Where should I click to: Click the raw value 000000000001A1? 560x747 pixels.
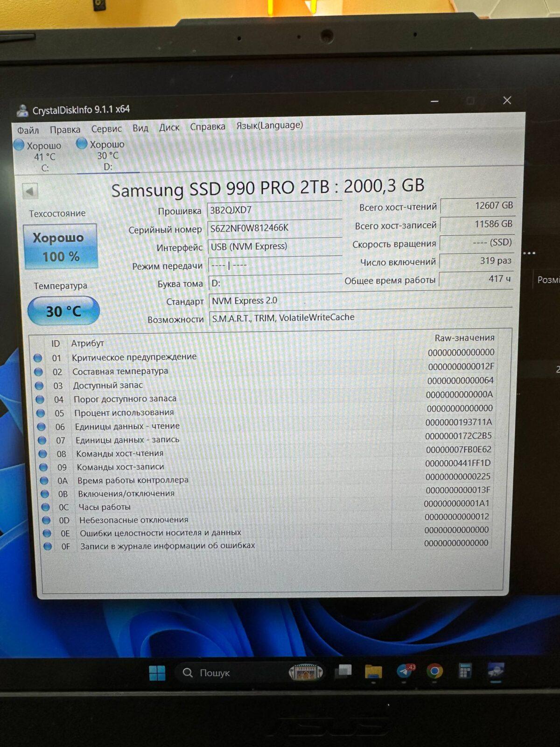[x=457, y=503]
